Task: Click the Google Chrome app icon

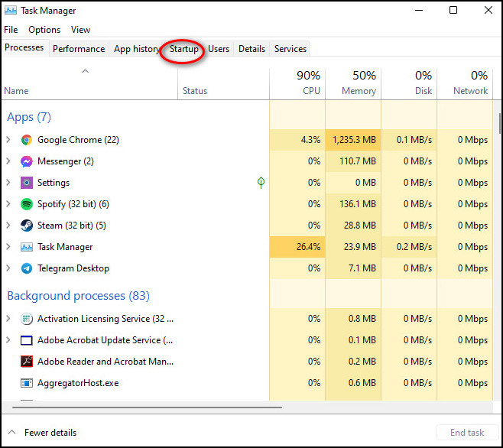Action: (27, 140)
